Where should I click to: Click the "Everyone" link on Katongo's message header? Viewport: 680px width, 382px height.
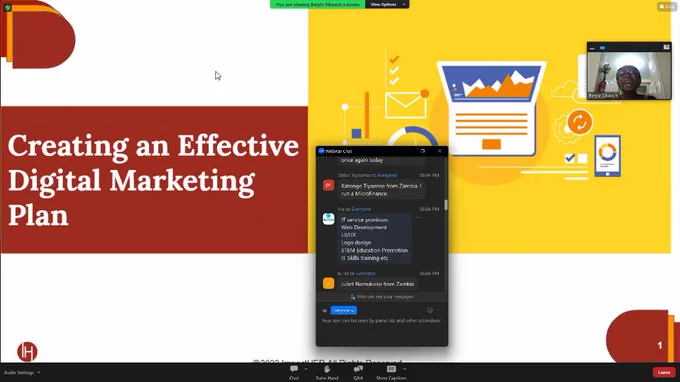(387, 175)
